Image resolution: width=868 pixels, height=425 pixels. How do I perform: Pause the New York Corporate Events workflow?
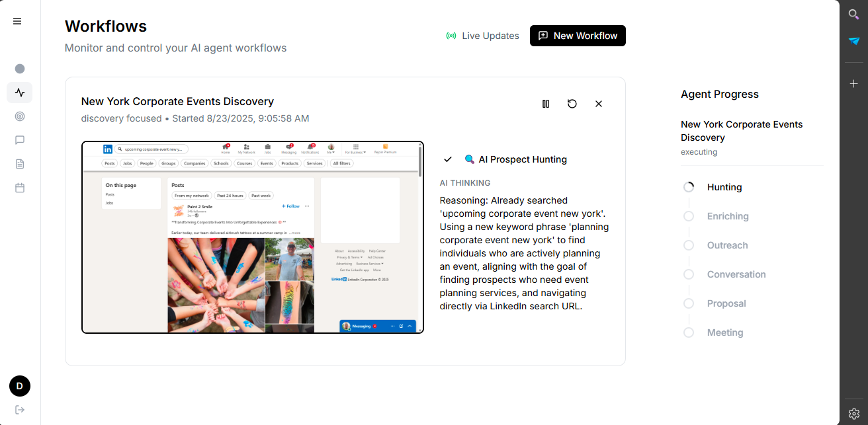coord(546,104)
